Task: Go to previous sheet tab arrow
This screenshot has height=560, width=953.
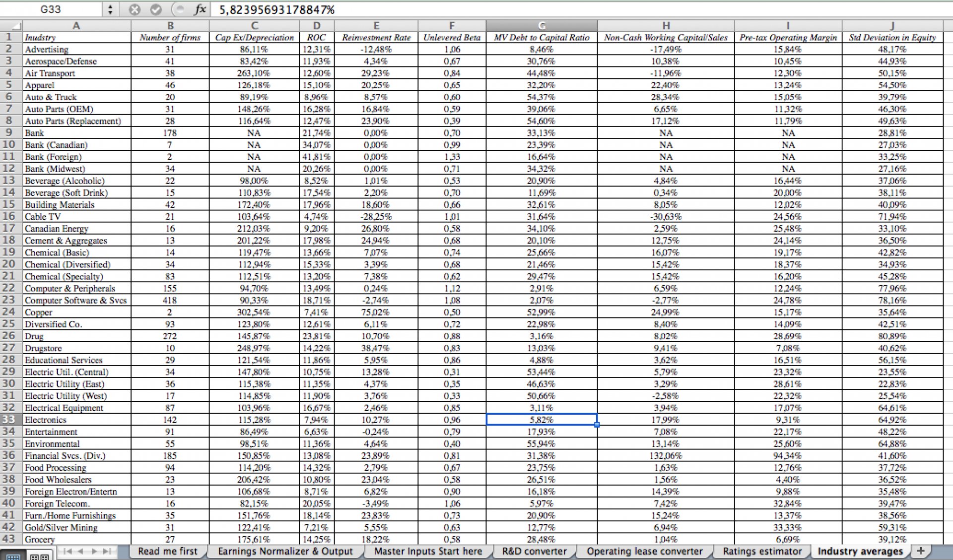Action: click(x=80, y=551)
